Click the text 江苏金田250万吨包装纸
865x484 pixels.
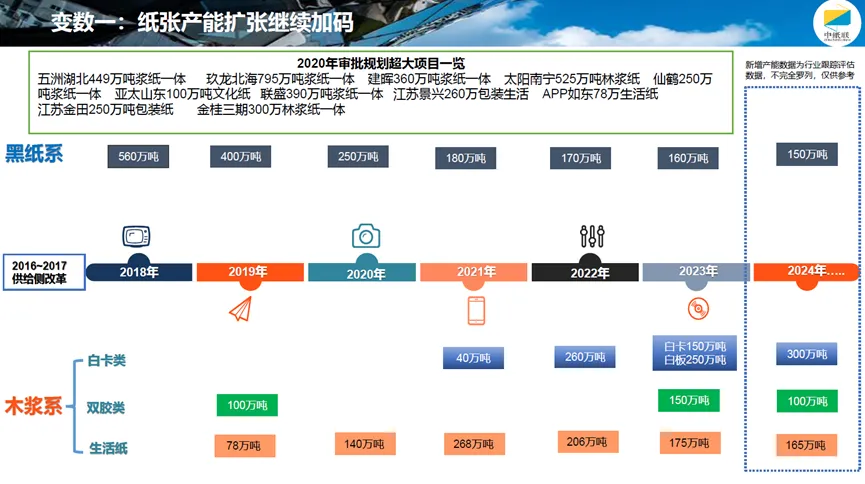click(105, 110)
